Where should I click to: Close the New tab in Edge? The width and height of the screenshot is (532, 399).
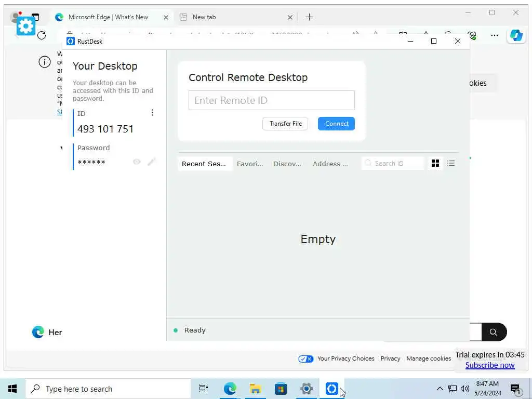(x=290, y=17)
